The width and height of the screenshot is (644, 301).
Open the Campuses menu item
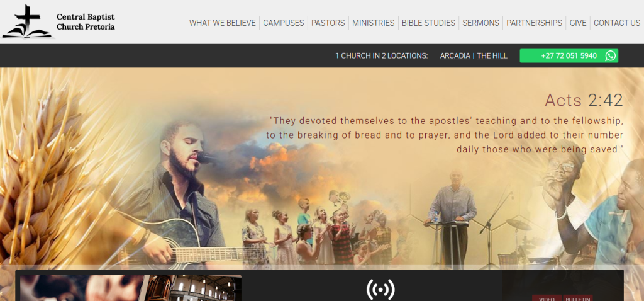point(284,23)
